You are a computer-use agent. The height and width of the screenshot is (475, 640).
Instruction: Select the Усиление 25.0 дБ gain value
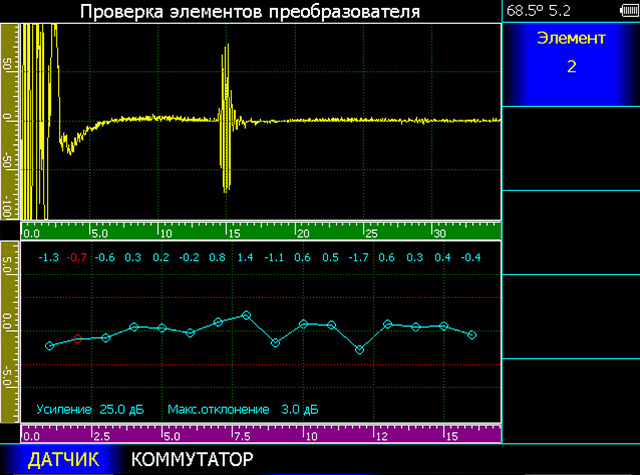click(92, 409)
